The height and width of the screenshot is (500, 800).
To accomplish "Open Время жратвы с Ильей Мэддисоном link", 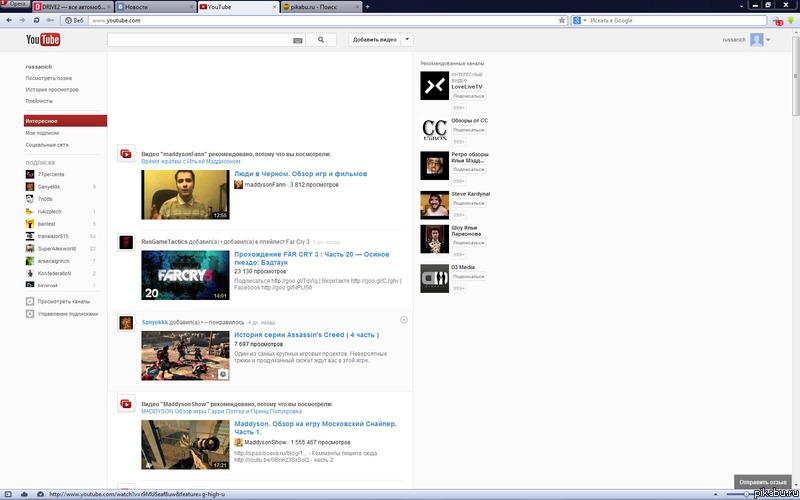I will 191,161.
